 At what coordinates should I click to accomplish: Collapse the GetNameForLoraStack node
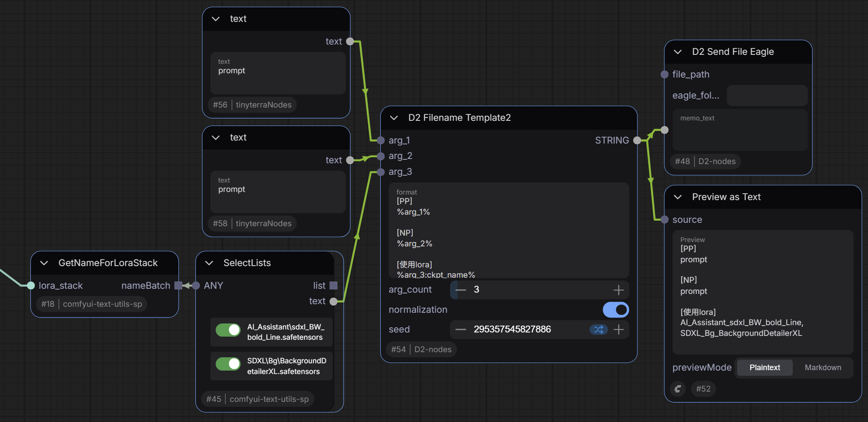point(44,263)
